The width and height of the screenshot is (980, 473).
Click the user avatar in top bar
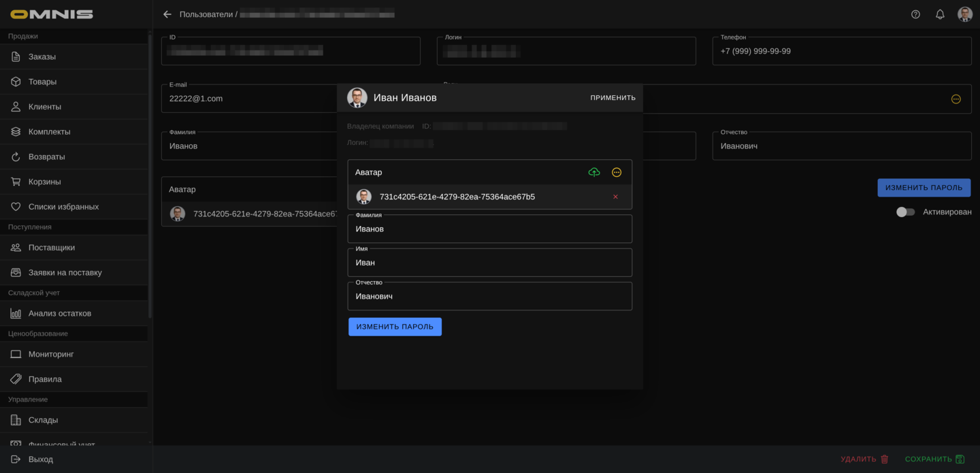[964, 14]
